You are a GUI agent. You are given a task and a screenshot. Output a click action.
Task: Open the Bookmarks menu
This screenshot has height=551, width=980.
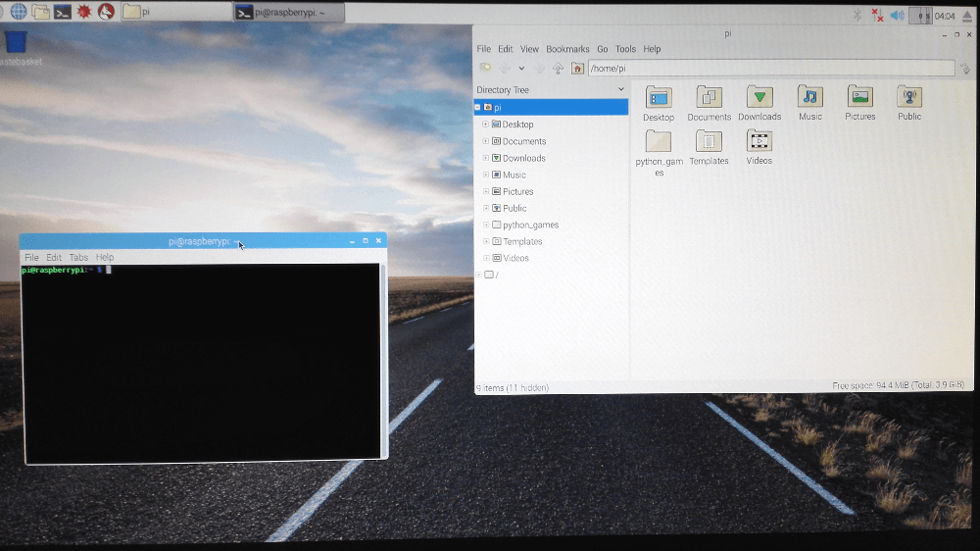(567, 49)
